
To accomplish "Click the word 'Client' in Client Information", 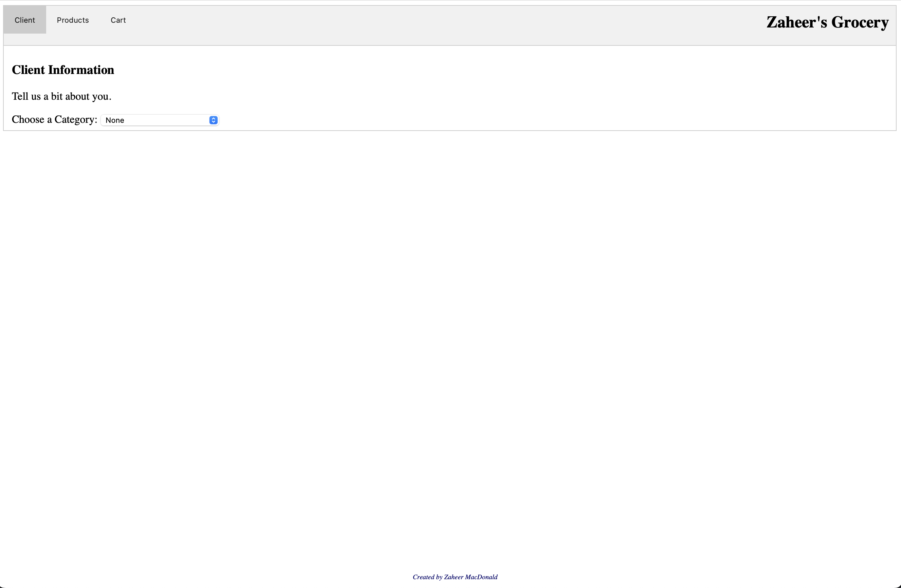I will (29, 70).
